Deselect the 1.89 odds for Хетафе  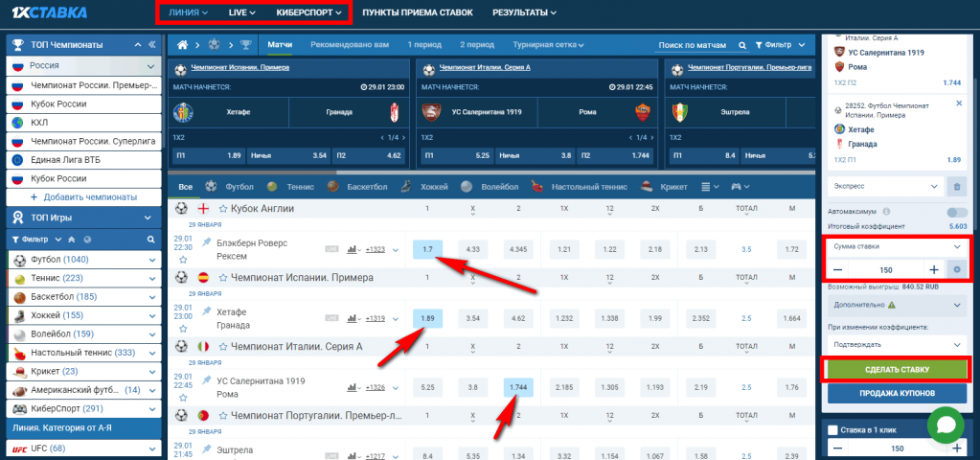428,319
